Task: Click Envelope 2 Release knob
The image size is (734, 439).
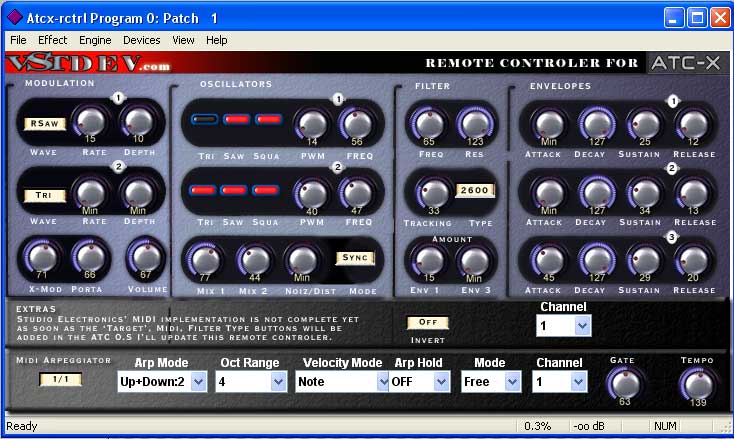Action: (x=693, y=193)
